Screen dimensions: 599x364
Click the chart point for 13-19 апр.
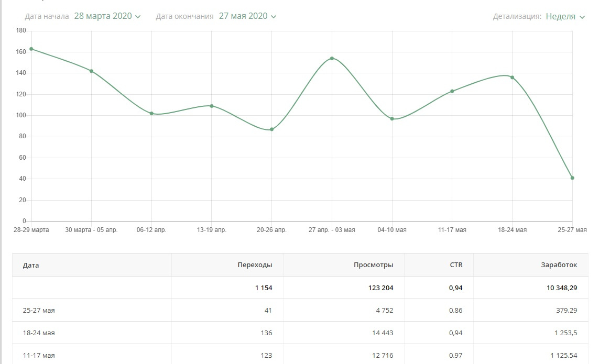[x=212, y=106]
